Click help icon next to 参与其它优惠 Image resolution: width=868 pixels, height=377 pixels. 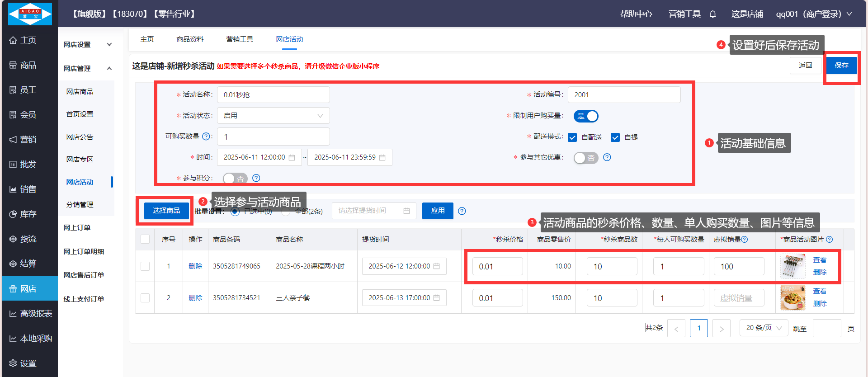point(607,157)
